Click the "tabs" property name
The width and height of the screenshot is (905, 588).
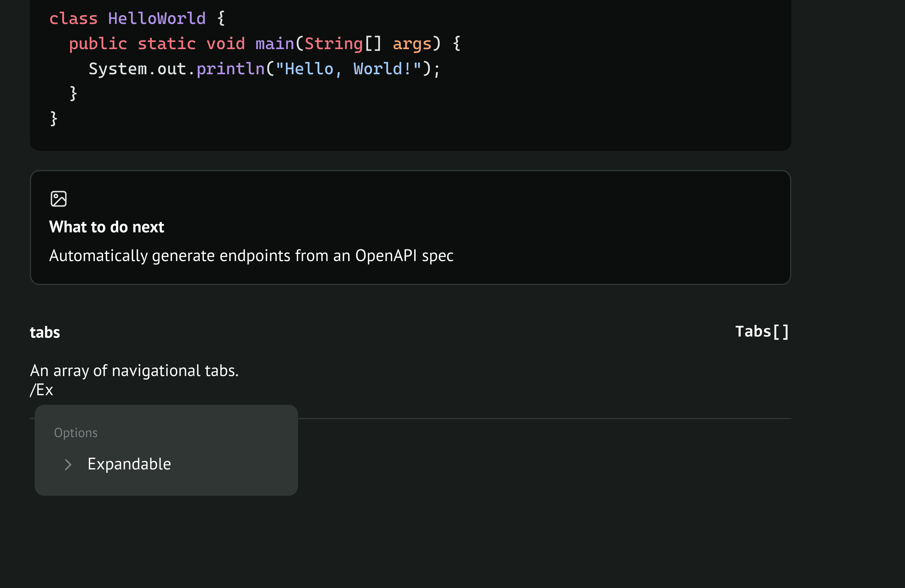click(x=45, y=332)
